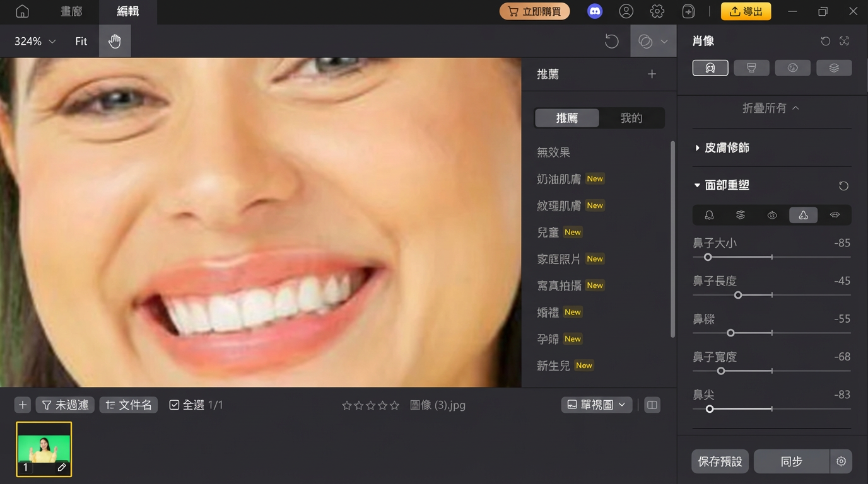Check the 全選 select all checkbox
868x484 pixels.
pyautogui.click(x=174, y=405)
